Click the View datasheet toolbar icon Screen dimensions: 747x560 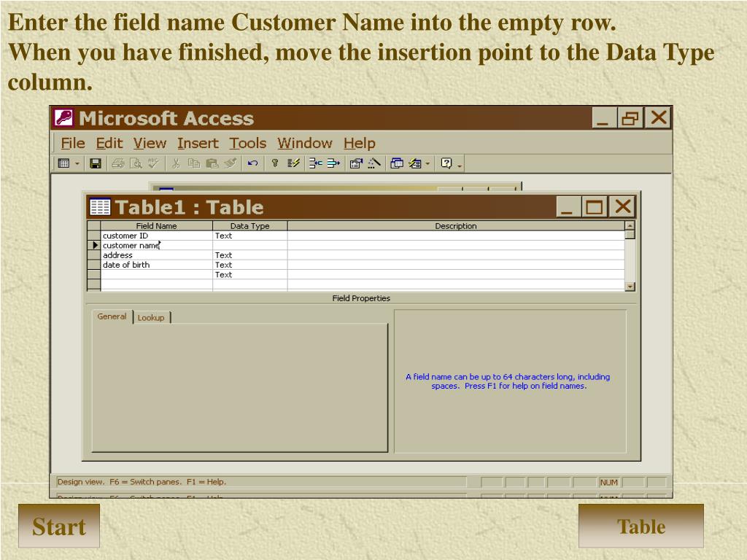63,163
